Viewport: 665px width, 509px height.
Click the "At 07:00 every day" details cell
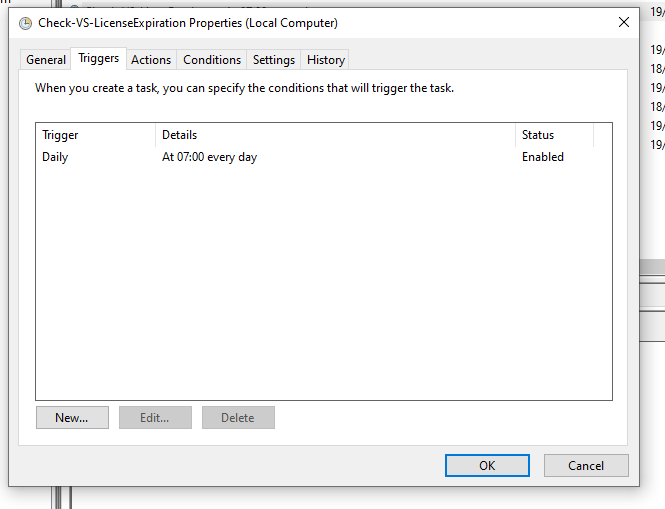209,157
